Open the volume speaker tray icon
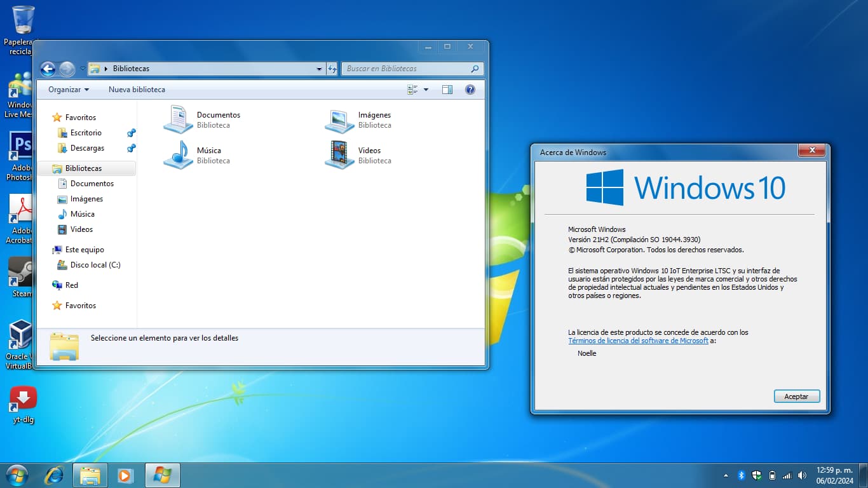Viewport: 868px width, 488px height. (802, 475)
